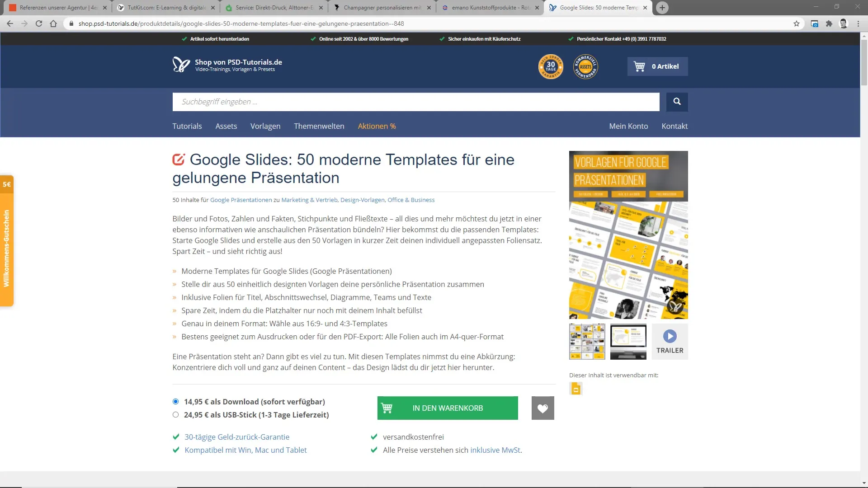868x488 pixels.
Task: Add product to wishlist with heart icon
Action: (x=542, y=408)
